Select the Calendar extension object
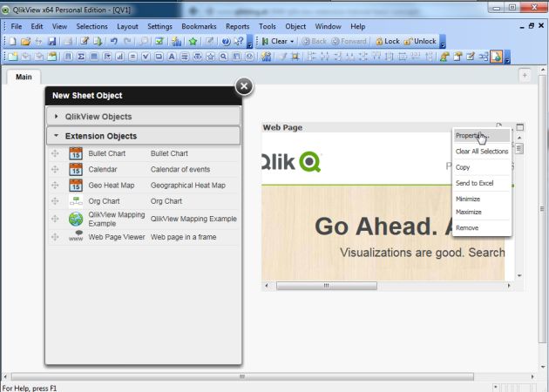The width and height of the screenshot is (549, 392). 143,169
